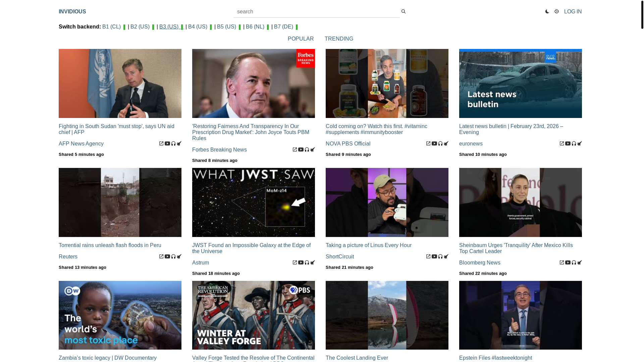
Task: Click open-in-new icon for NOVA PBS video
Action: [428, 144]
